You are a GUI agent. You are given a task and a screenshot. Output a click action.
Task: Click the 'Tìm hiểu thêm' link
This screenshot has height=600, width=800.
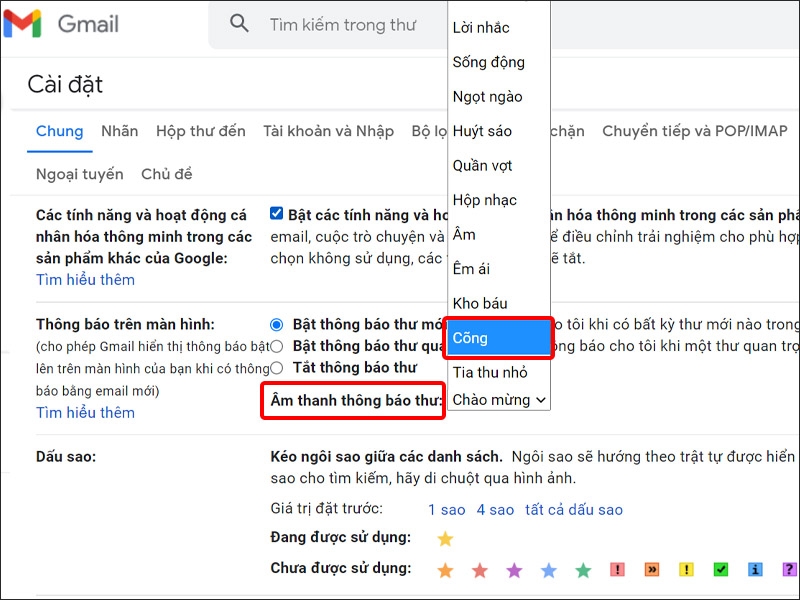[x=85, y=280]
